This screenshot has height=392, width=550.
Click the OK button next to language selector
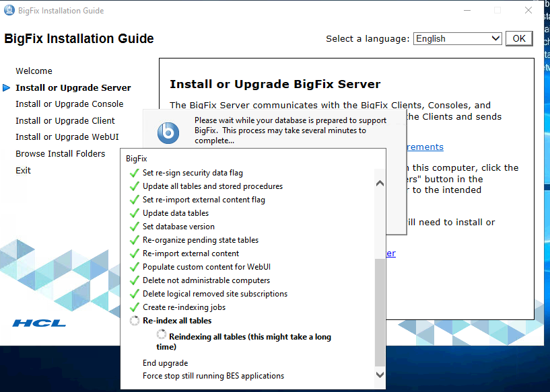(519, 38)
